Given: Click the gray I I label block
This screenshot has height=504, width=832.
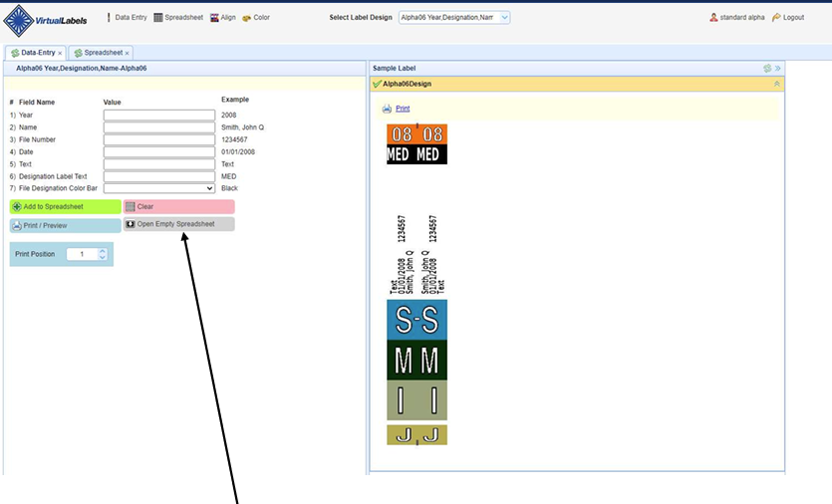Looking at the screenshot, I should coord(417,400).
